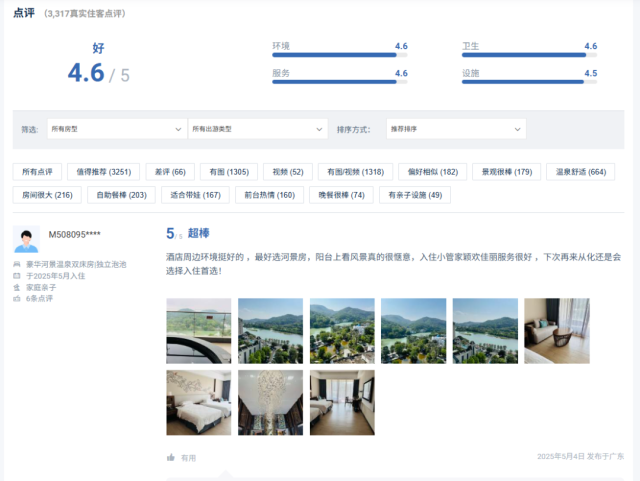The width and height of the screenshot is (640, 481).
Task: Click the comment icon beside 6条点评
Action: coord(17,299)
